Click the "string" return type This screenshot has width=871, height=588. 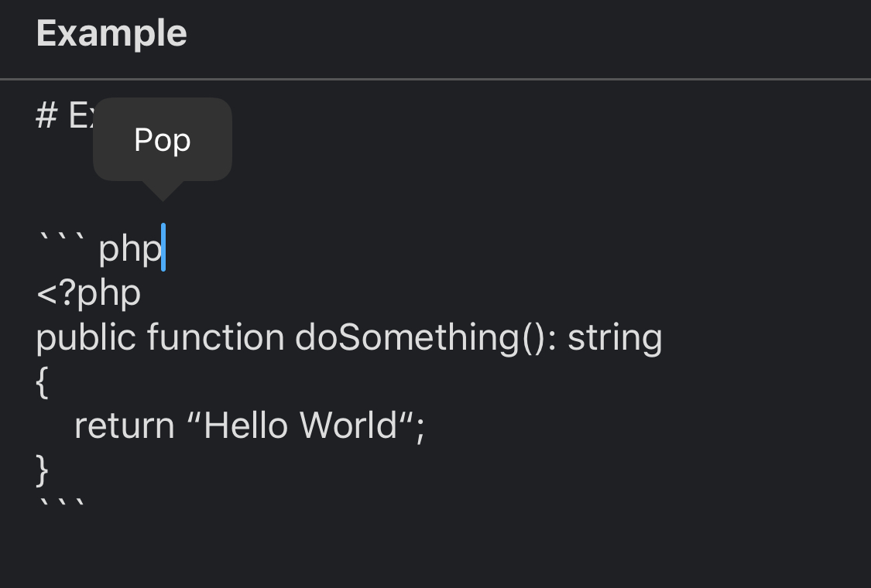(x=615, y=338)
